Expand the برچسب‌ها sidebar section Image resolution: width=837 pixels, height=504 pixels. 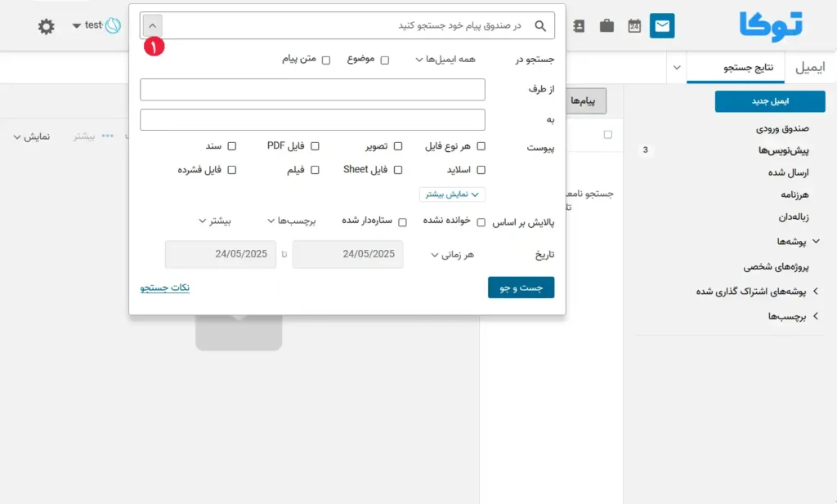point(816,316)
